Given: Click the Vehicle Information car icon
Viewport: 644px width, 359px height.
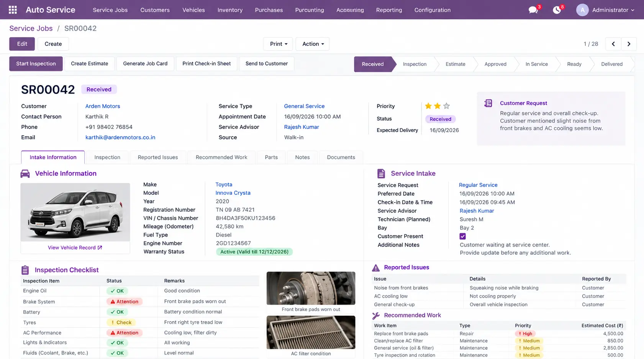Looking at the screenshot, I should pos(25,174).
